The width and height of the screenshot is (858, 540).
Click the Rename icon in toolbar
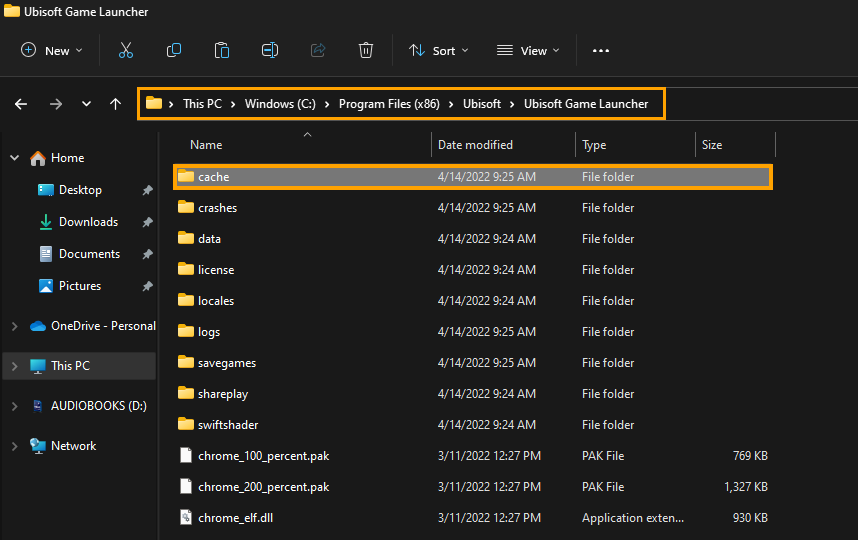click(x=270, y=50)
